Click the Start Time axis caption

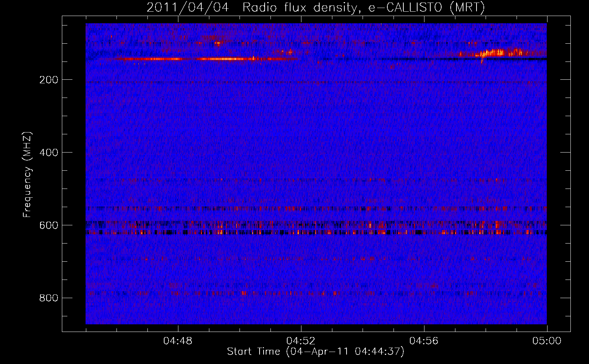tap(316, 352)
